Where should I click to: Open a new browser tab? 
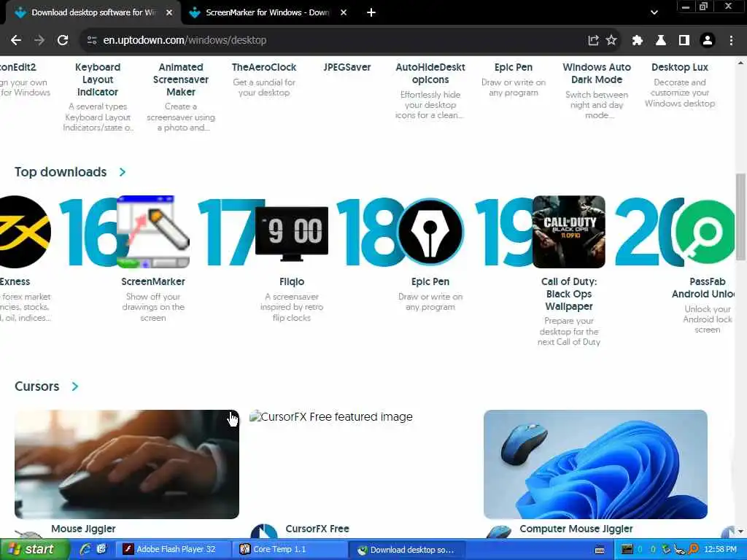(x=371, y=13)
